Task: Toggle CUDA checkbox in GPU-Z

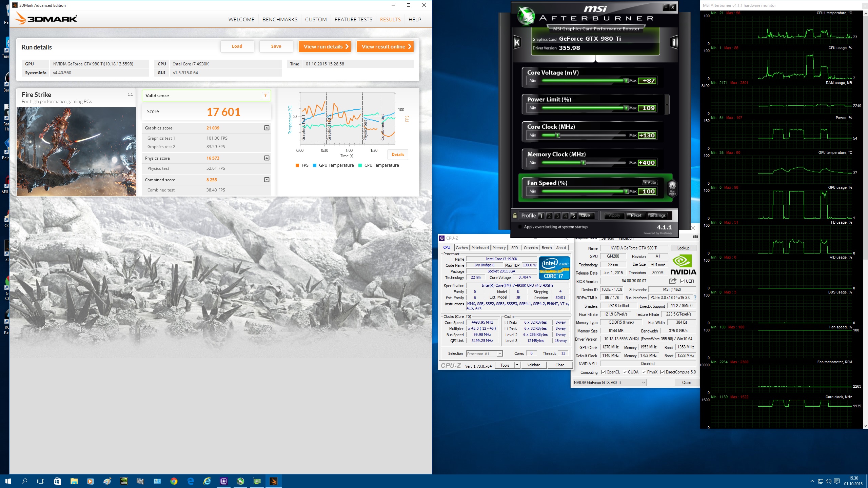Action: pos(625,372)
